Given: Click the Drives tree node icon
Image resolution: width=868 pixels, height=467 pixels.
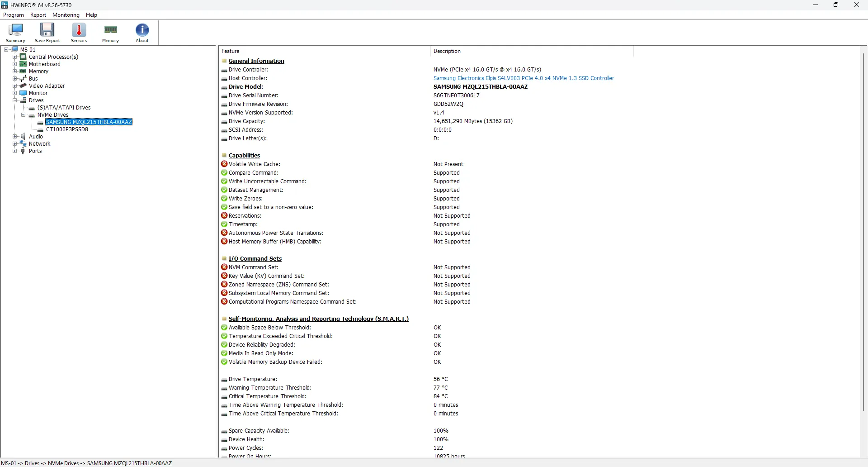Looking at the screenshot, I should (23, 100).
